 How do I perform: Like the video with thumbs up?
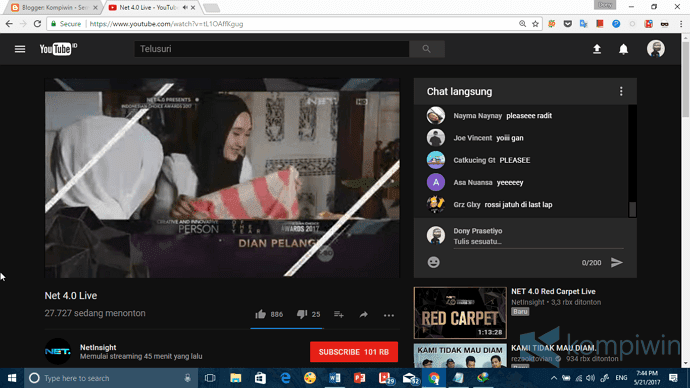click(261, 314)
